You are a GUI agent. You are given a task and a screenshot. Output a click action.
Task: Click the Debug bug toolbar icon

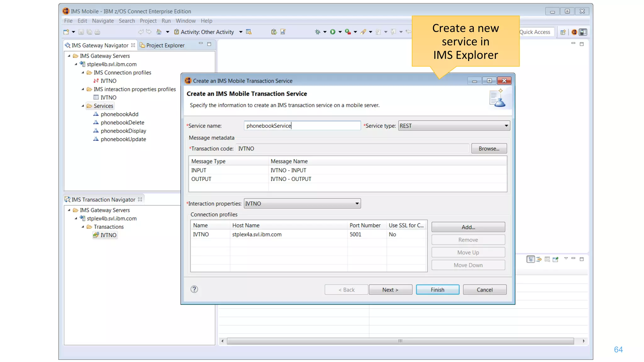coord(318,32)
